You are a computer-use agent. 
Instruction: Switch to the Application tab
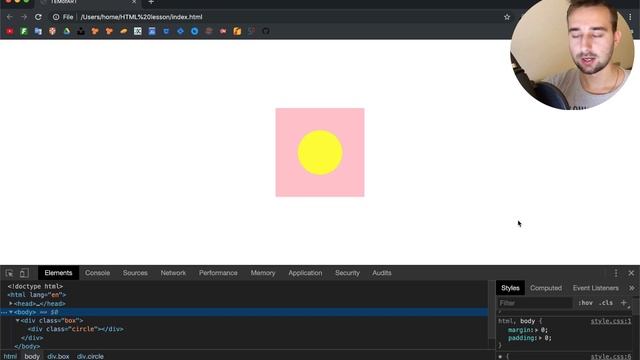click(x=305, y=273)
